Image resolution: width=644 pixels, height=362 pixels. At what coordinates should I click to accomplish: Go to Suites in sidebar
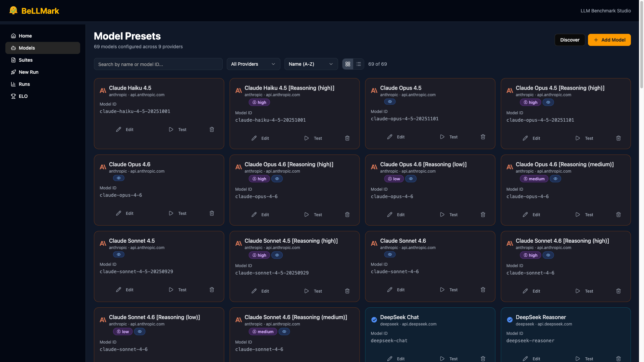25,60
